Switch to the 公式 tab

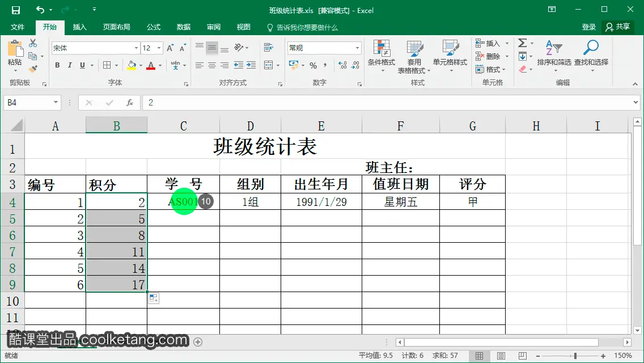click(154, 27)
